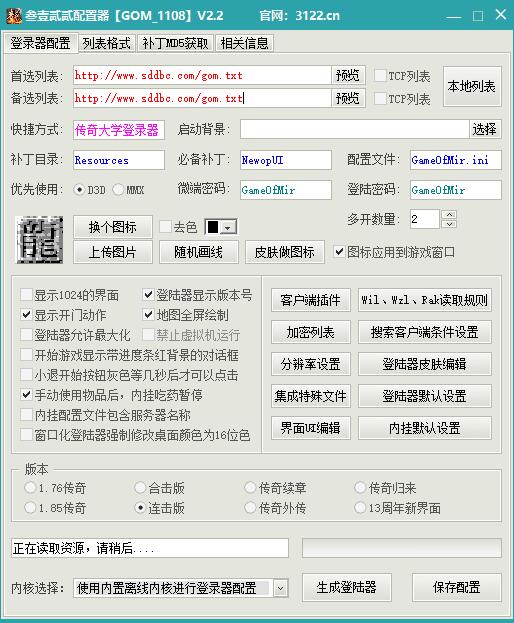514x623 pixels.
Task: Click the 保存配置 button
Action: pyautogui.click(x=457, y=587)
